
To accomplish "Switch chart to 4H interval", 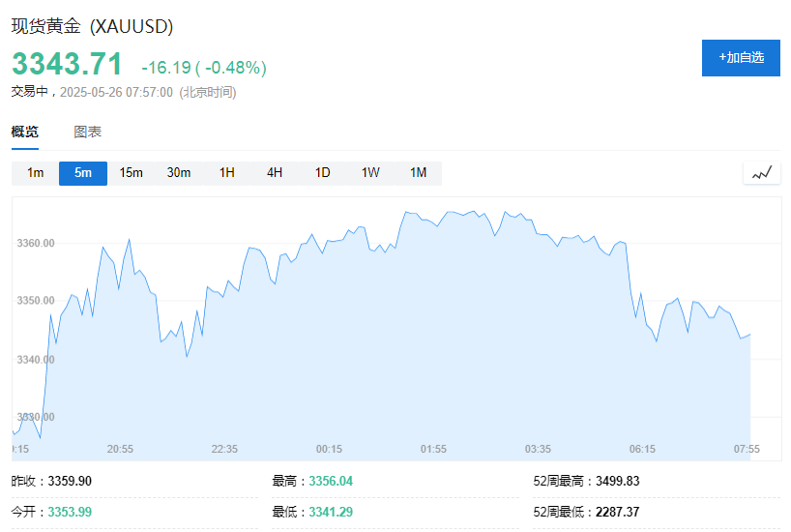I will click(275, 173).
